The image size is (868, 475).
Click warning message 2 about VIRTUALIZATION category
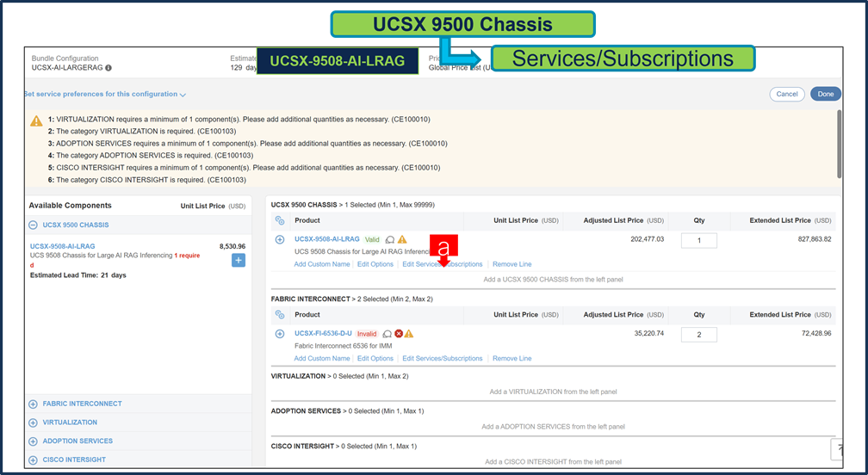click(x=142, y=131)
